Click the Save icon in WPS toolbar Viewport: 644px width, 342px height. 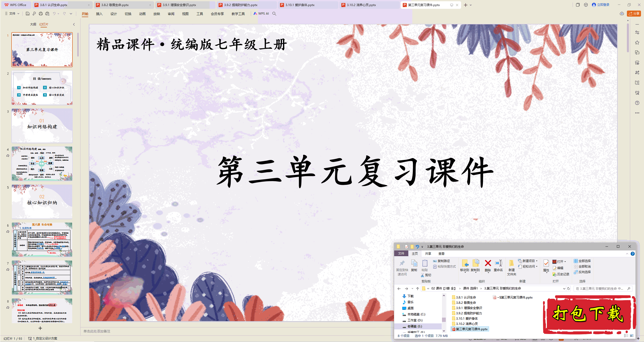(28, 14)
